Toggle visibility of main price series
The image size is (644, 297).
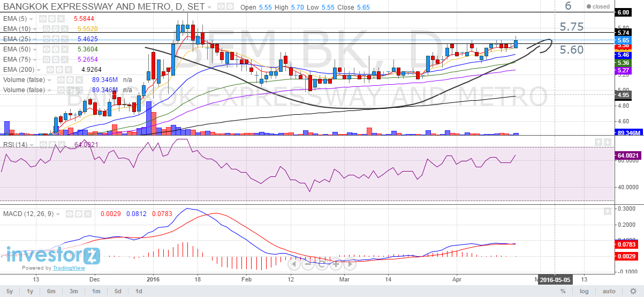tap(221, 6)
